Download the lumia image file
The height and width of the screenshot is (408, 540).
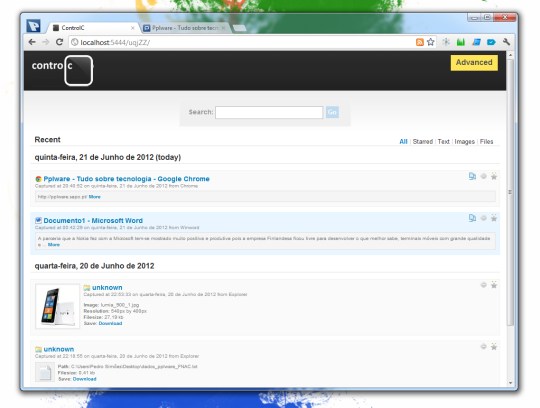pyautogui.click(x=110, y=323)
